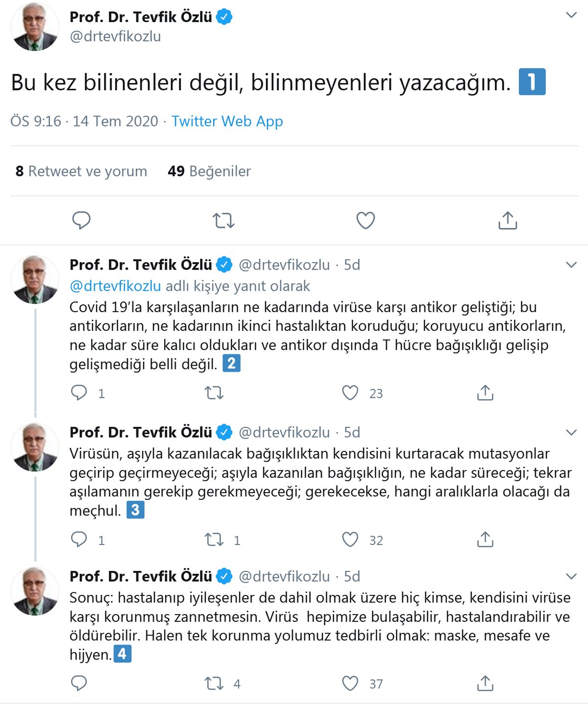Like the tweet with 32 likes
Viewport: 588px width, 714px height.
coord(350,540)
